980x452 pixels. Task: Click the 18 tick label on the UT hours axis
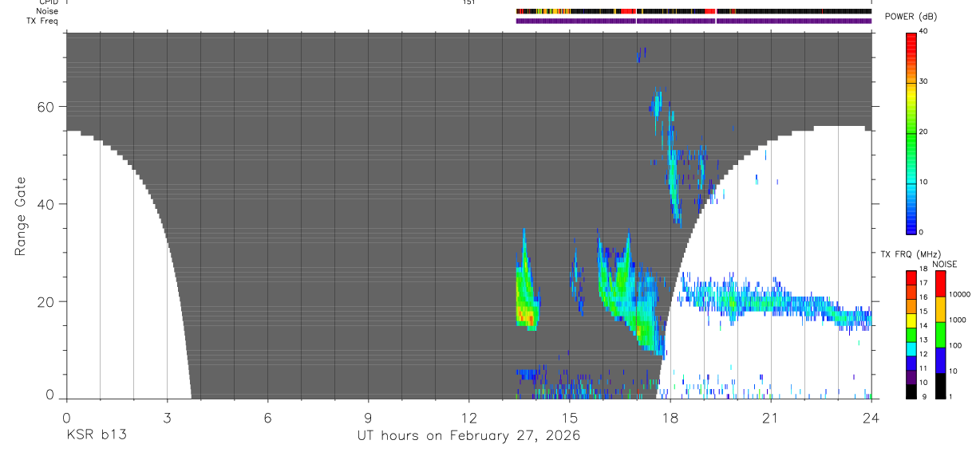tap(670, 416)
